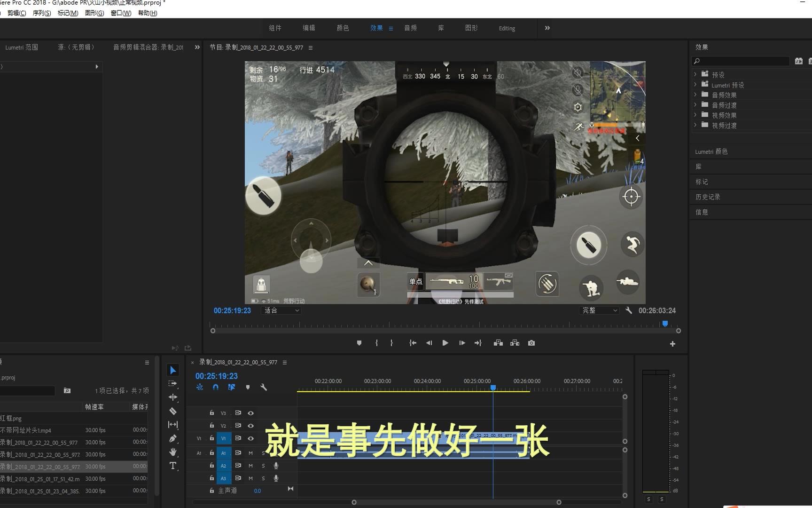812x508 pixels.
Task: Export frame with the camera icon
Action: [x=531, y=343]
